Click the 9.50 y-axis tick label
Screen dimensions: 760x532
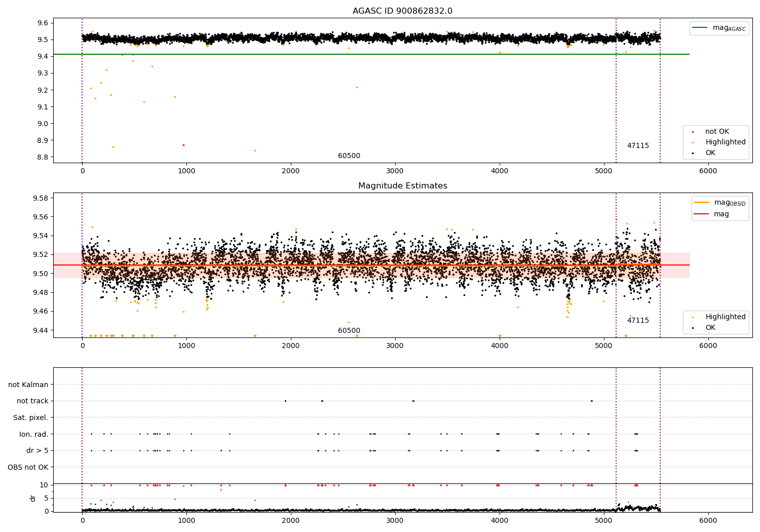[x=41, y=274]
